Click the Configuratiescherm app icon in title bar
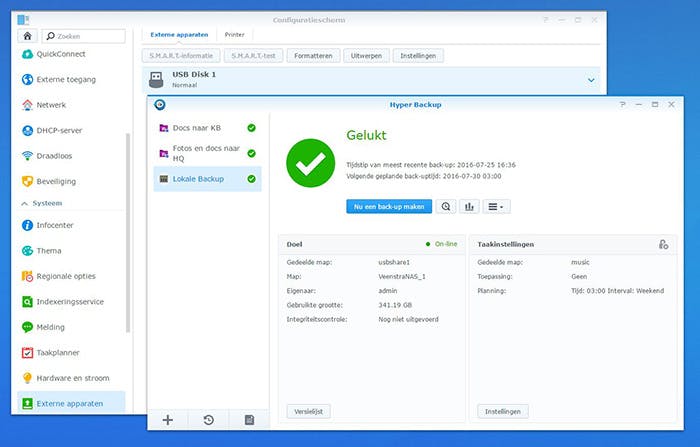Image resolution: width=700 pixels, height=447 pixels. coord(23,20)
